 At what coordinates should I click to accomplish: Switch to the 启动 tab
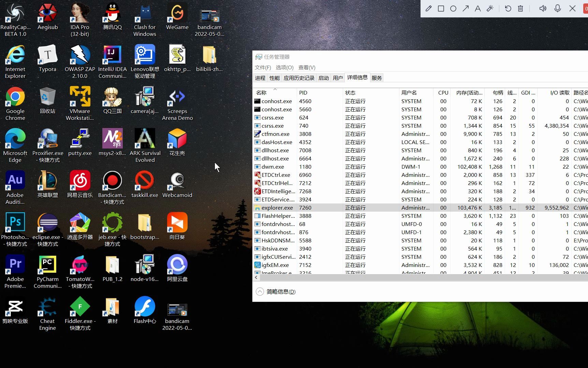323,78
